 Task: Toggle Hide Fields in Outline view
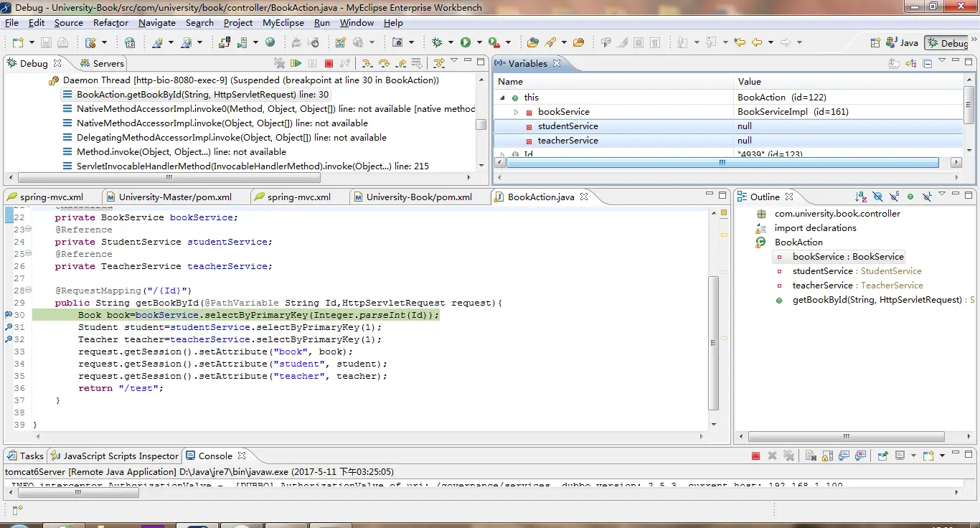pyautogui.click(x=877, y=197)
